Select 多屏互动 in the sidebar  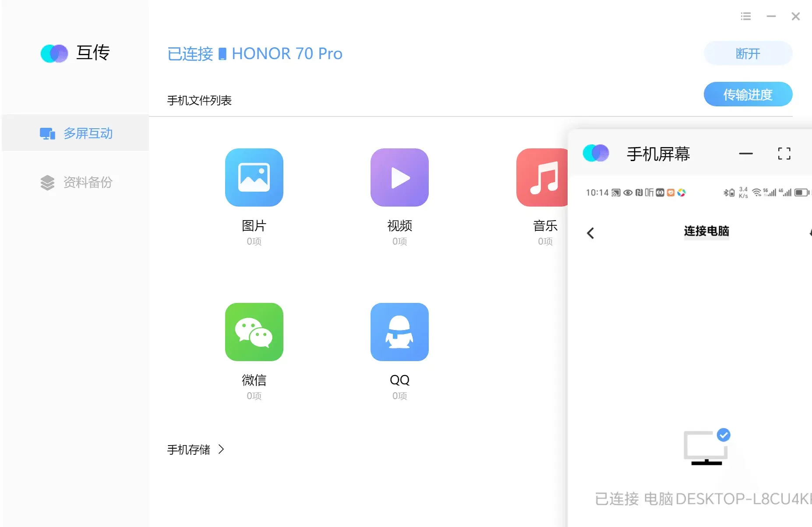(75, 133)
